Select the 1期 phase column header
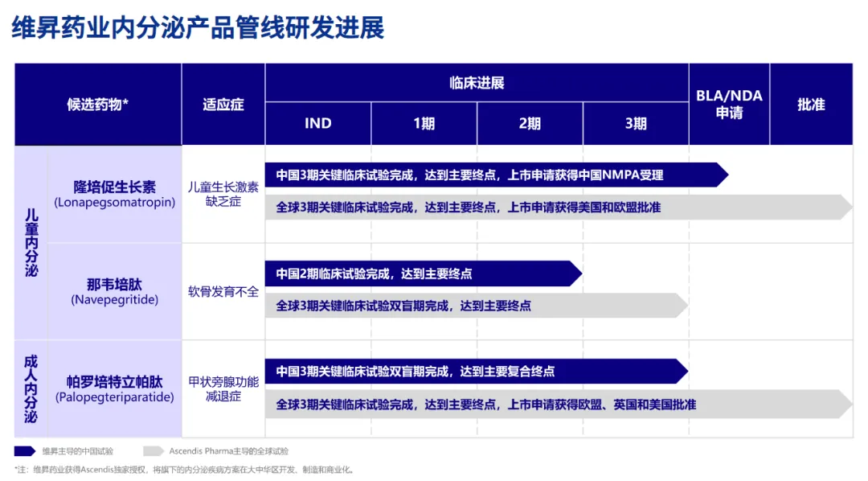 point(424,123)
